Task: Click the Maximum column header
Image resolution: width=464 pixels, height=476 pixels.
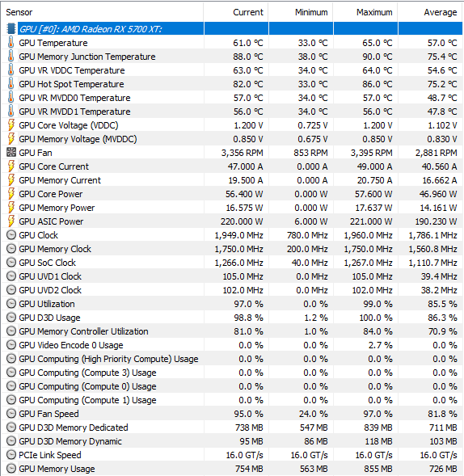Action: coord(365,12)
